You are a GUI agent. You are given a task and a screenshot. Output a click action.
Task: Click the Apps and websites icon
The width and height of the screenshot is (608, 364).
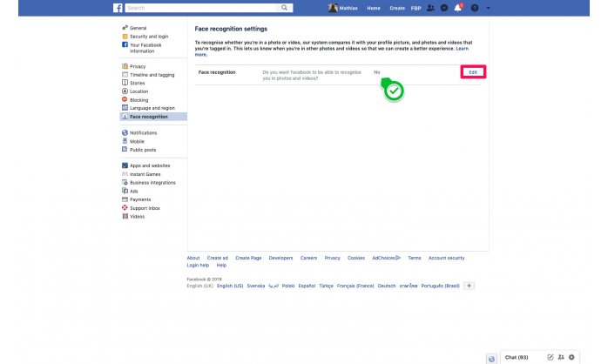coord(125,165)
